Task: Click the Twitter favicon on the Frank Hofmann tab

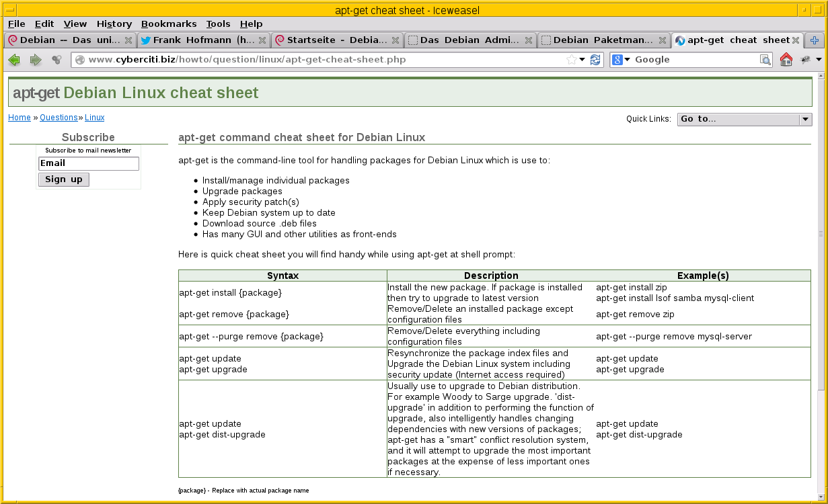Action: point(145,40)
